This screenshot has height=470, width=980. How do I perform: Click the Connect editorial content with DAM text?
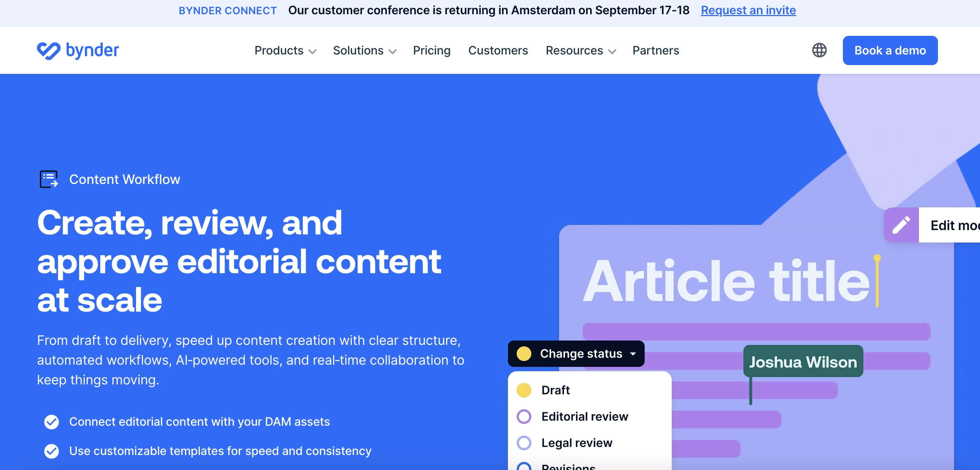click(x=199, y=422)
